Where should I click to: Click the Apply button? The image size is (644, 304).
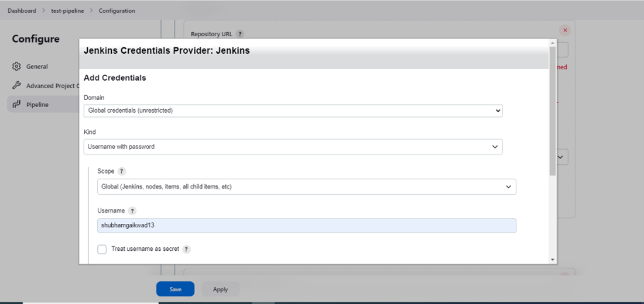pos(221,289)
